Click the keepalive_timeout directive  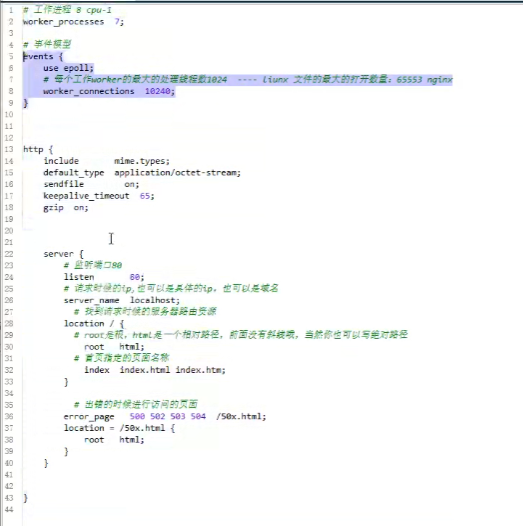(x=86, y=196)
